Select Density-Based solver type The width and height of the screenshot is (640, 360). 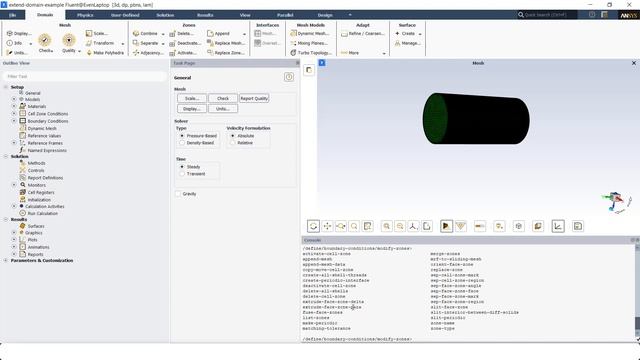coord(182,143)
